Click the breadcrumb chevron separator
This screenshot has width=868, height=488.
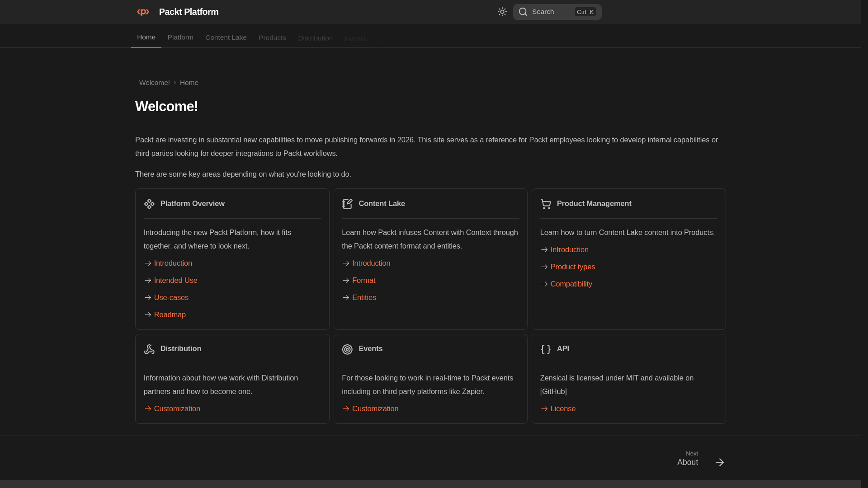pyautogui.click(x=175, y=83)
